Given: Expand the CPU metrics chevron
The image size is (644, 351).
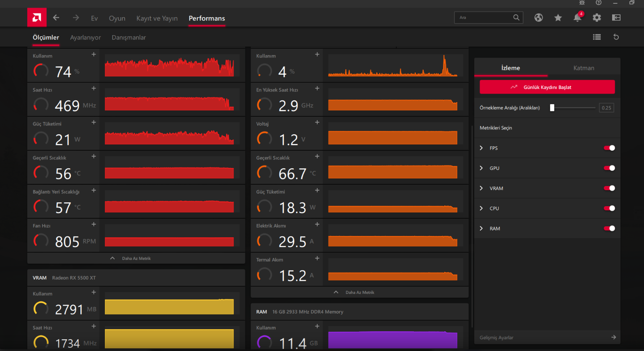Looking at the screenshot, I should click(481, 208).
